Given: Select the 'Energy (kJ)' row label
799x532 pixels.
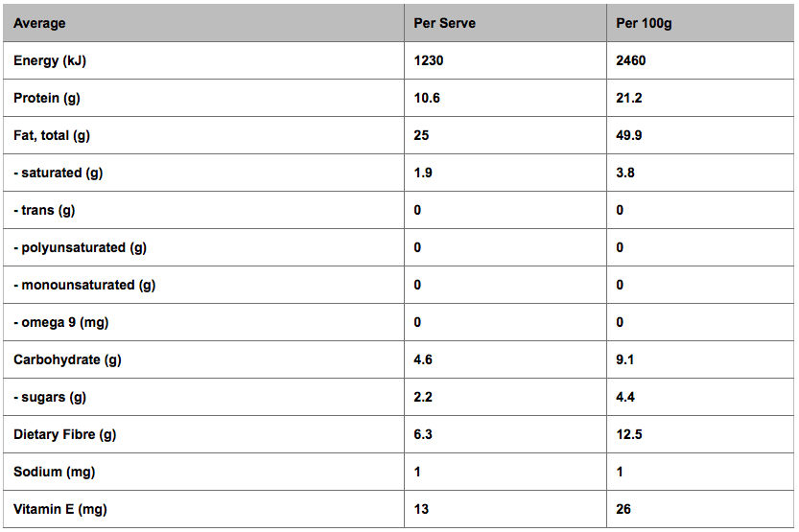Looking at the screenshot, I should click(50, 61).
